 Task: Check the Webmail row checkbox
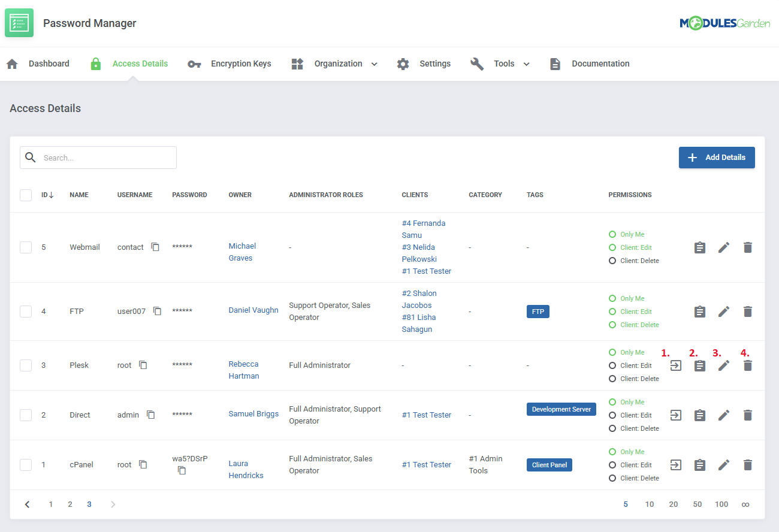(x=26, y=247)
